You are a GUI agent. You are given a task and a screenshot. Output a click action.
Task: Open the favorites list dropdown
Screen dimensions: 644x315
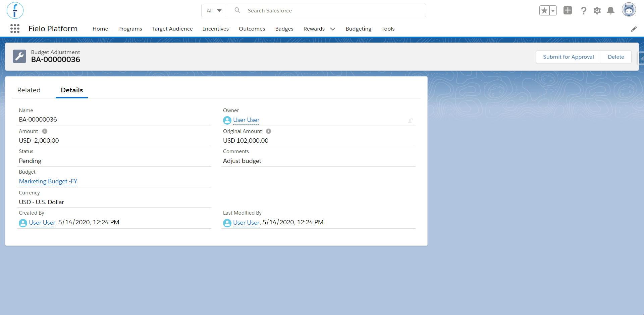pyautogui.click(x=553, y=11)
